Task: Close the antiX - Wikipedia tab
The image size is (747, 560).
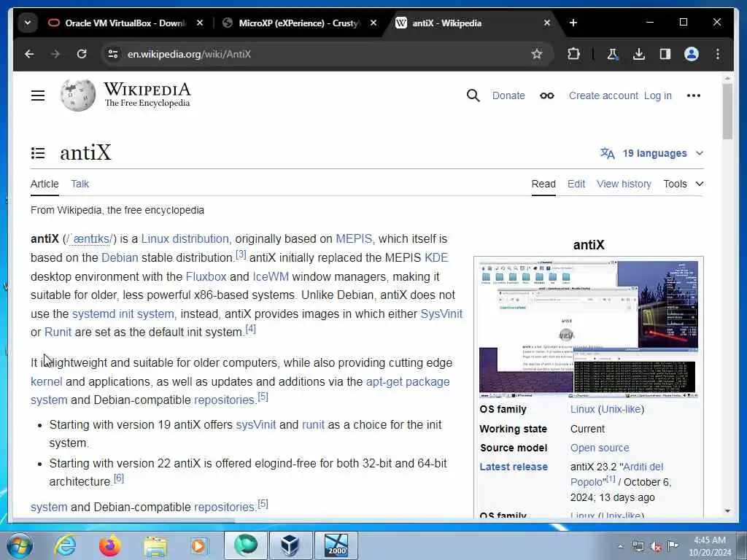Action: 547,23
